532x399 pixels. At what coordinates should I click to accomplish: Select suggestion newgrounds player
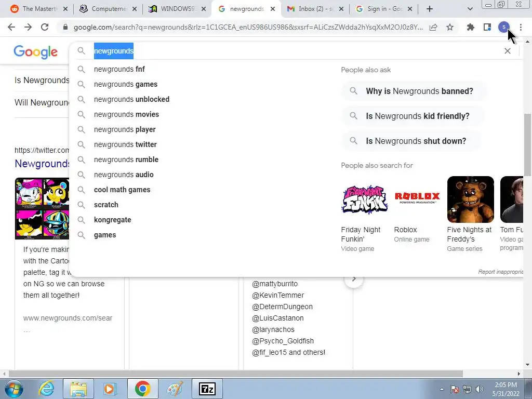(125, 129)
